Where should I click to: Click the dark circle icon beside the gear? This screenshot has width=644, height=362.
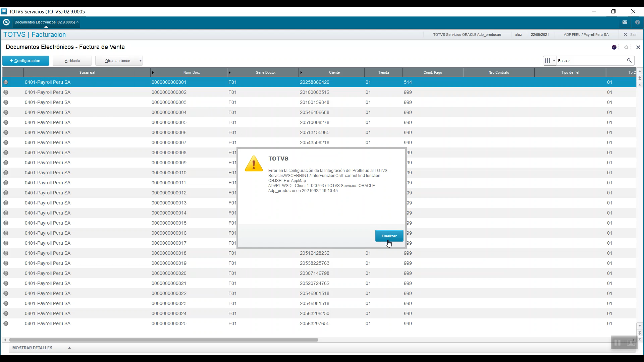614,47
